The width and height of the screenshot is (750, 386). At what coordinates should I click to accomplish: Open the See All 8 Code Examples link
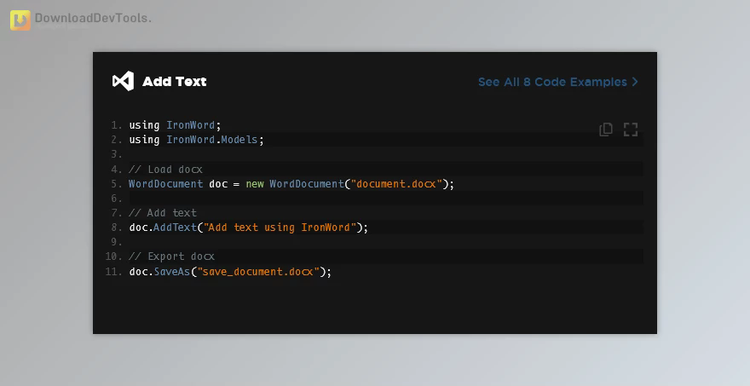[x=558, y=82]
